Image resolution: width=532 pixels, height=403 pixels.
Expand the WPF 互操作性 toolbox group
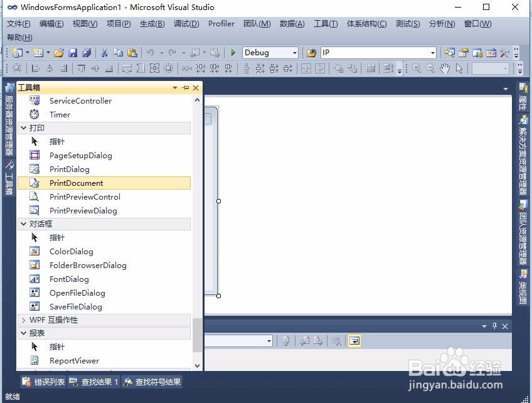point(23,320)
